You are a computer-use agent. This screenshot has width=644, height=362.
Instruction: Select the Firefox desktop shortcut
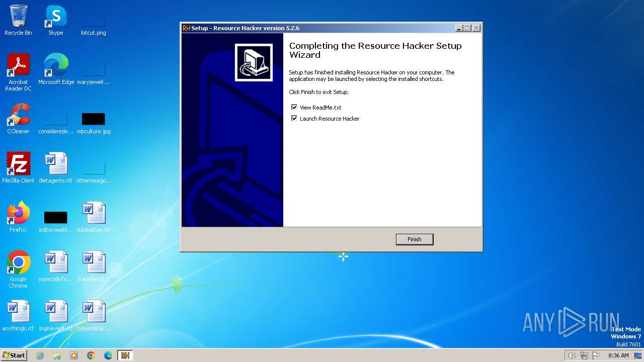[x=18, y=217]
